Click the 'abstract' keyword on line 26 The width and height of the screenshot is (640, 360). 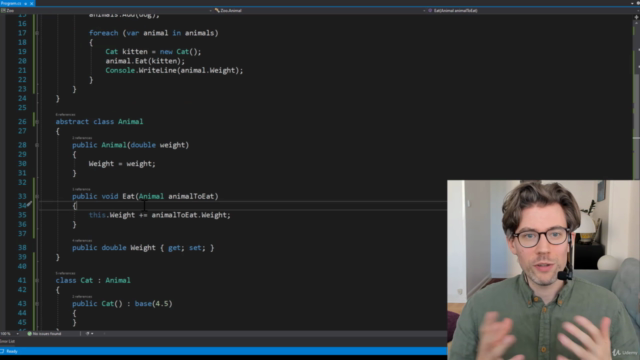72,122
